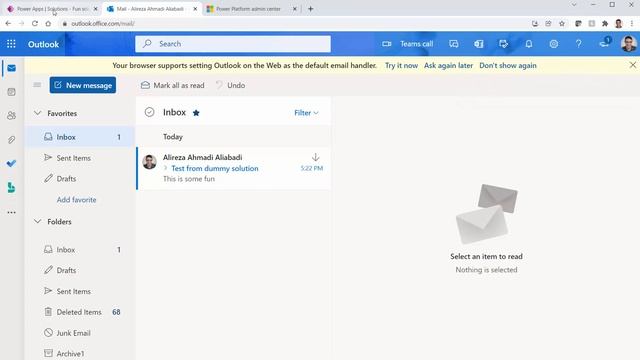Image resolution: width=640 pixels, height=360 pixels.
Task: Bookmark this page star icon
Action: click(x=562, y=24)
